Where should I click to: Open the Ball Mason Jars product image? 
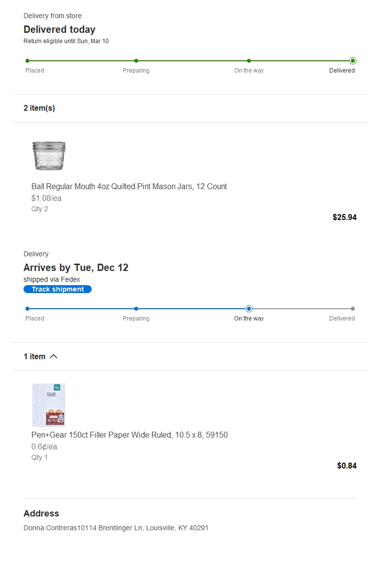(x=49, y=156)
